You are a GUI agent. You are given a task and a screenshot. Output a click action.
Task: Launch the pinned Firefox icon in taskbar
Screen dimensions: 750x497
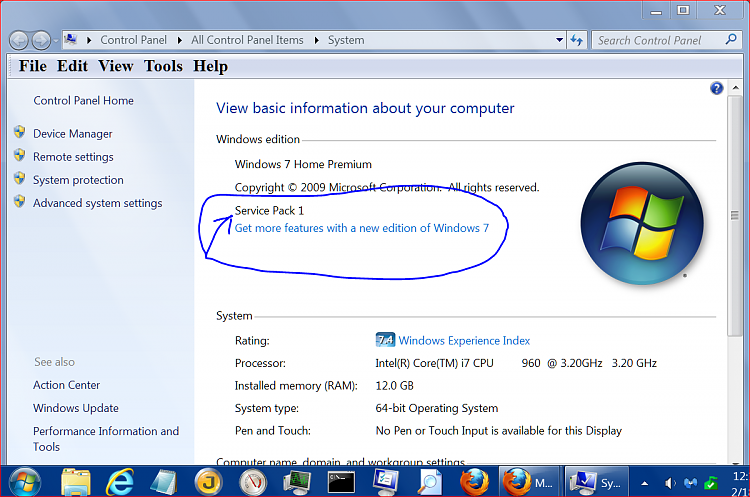point(474,482)
